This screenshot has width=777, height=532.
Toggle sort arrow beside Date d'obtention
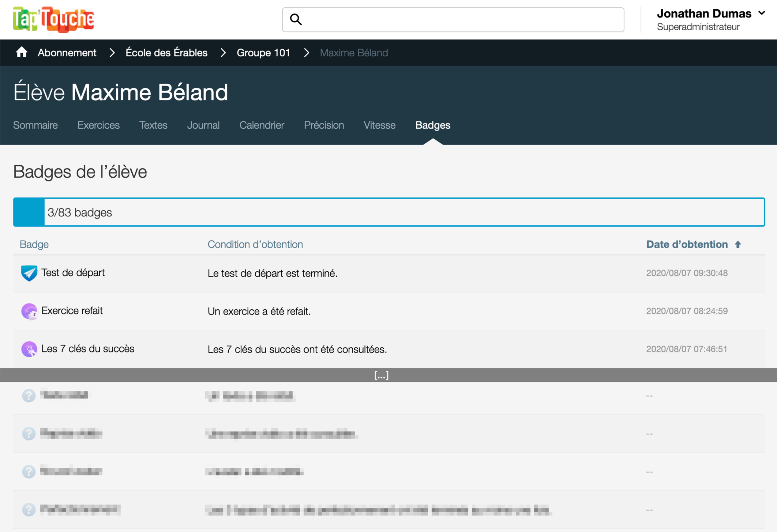coord(738,245)
